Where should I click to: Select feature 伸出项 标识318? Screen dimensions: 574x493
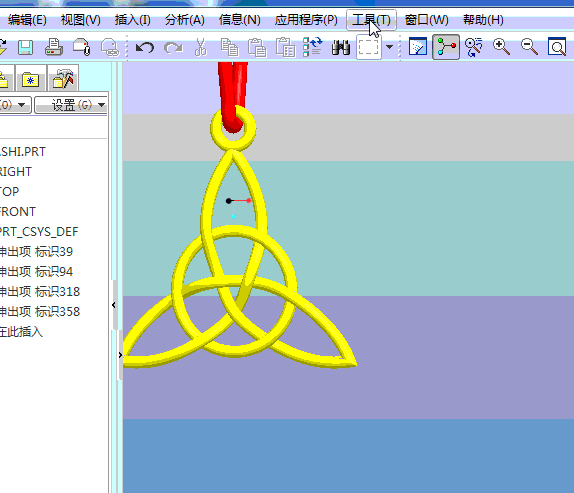point(40,292)
